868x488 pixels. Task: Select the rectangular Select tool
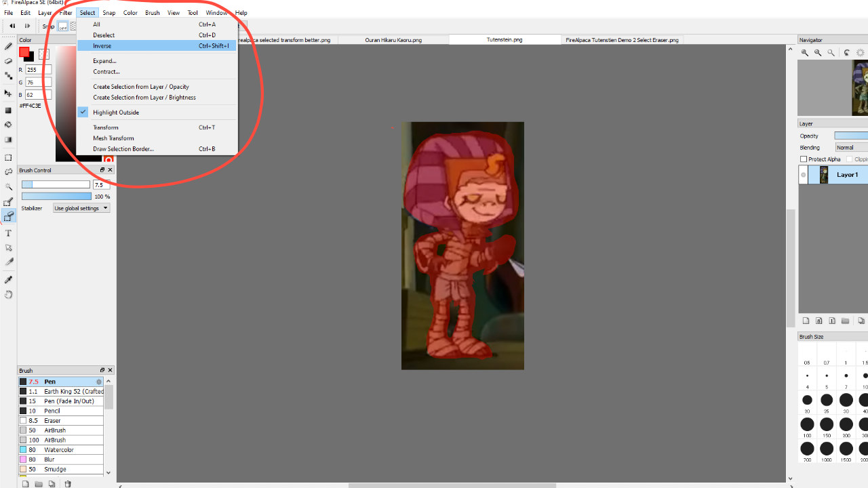click(x=8, y=157)
